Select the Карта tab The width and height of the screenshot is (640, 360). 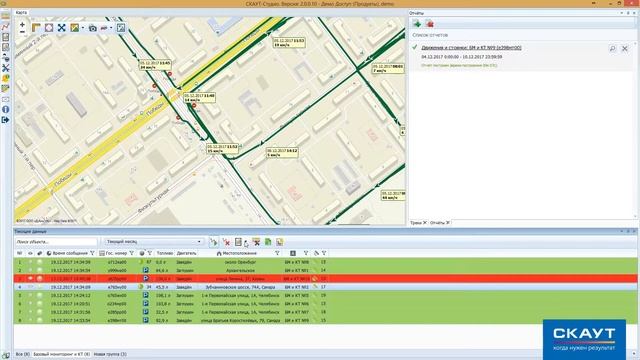(x=21, y=13)
